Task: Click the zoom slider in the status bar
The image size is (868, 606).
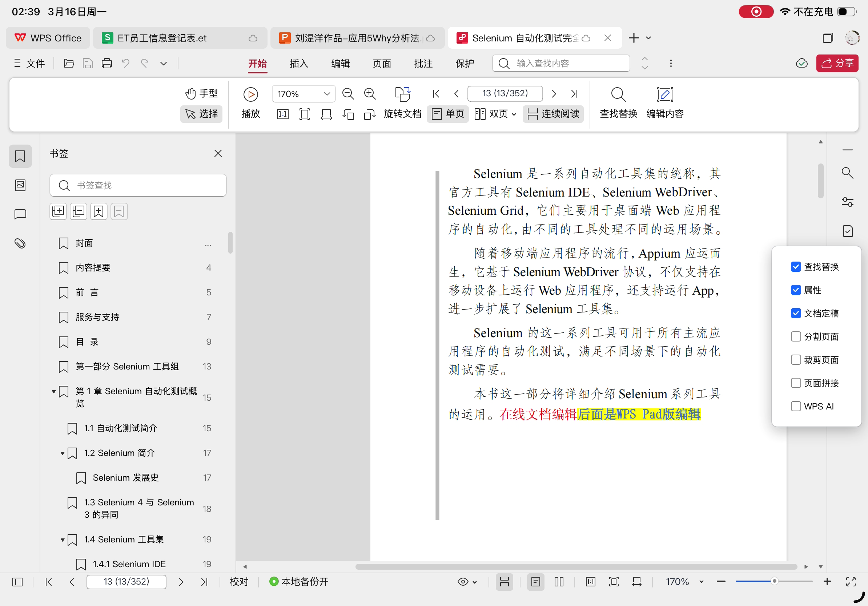Action: coord(774,581)
